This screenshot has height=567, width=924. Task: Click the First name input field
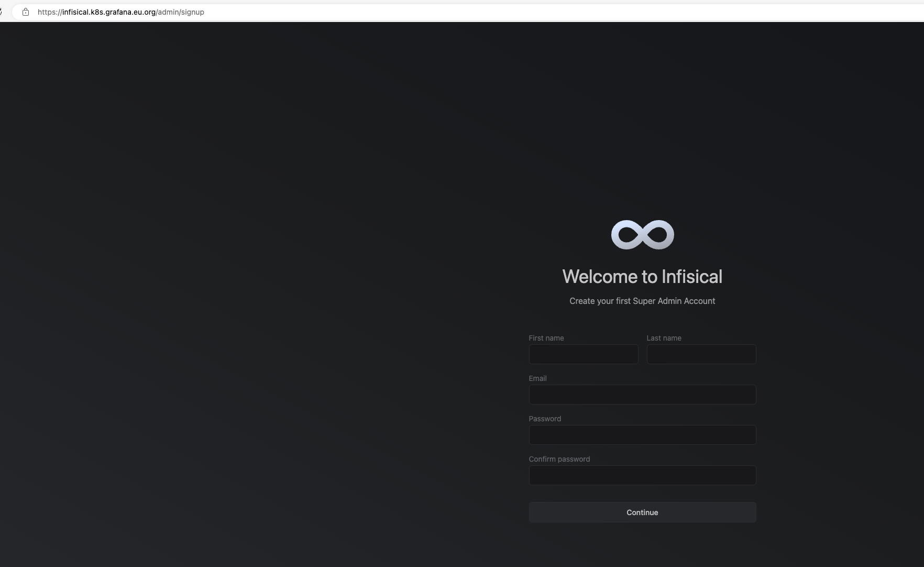coord(583,354)
